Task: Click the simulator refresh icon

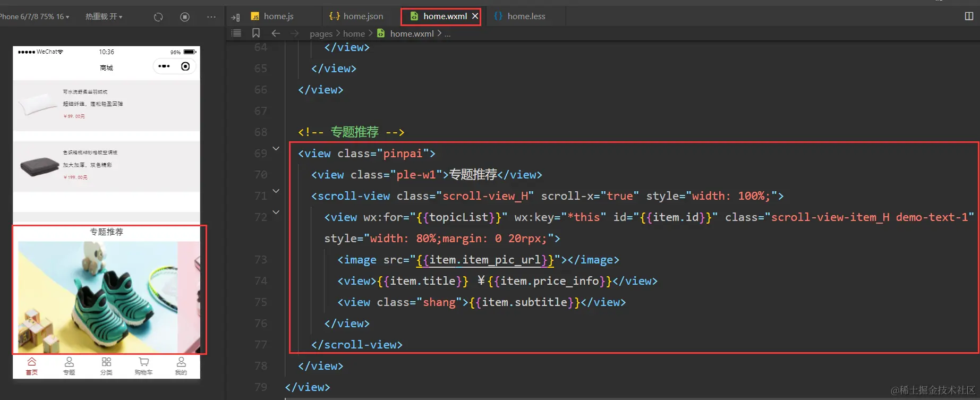Action: 158,17
